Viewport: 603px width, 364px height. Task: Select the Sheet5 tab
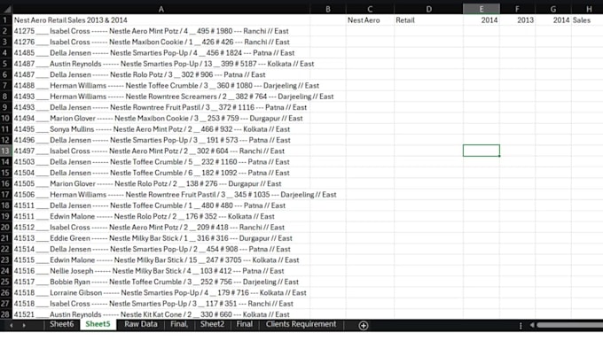tap(98, 324)
